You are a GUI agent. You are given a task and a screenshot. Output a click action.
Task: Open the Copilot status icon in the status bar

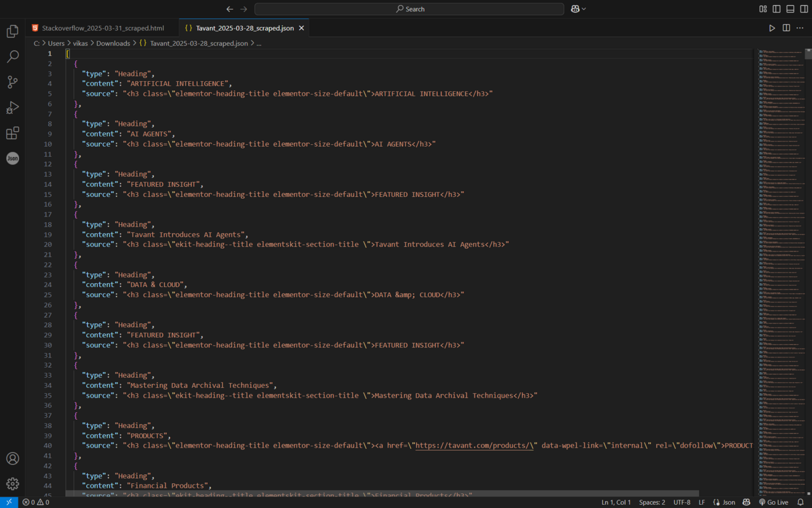[x=746, y=502]
